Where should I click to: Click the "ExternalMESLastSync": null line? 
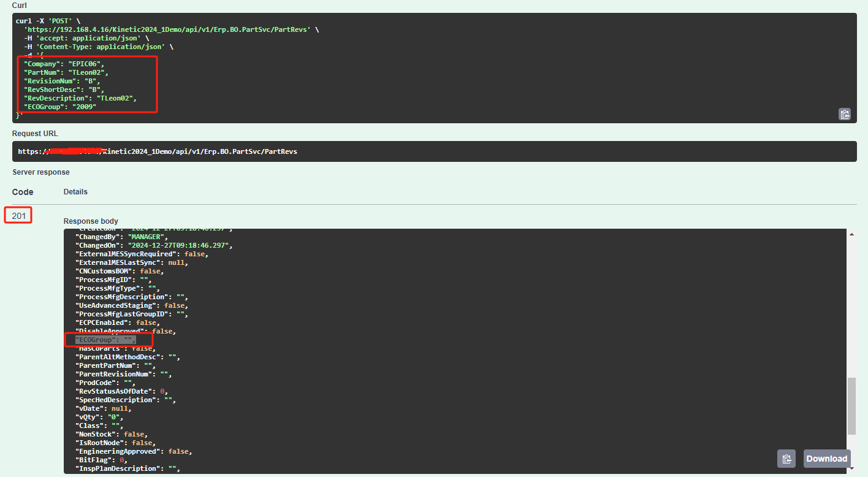[x=131, y=262]
